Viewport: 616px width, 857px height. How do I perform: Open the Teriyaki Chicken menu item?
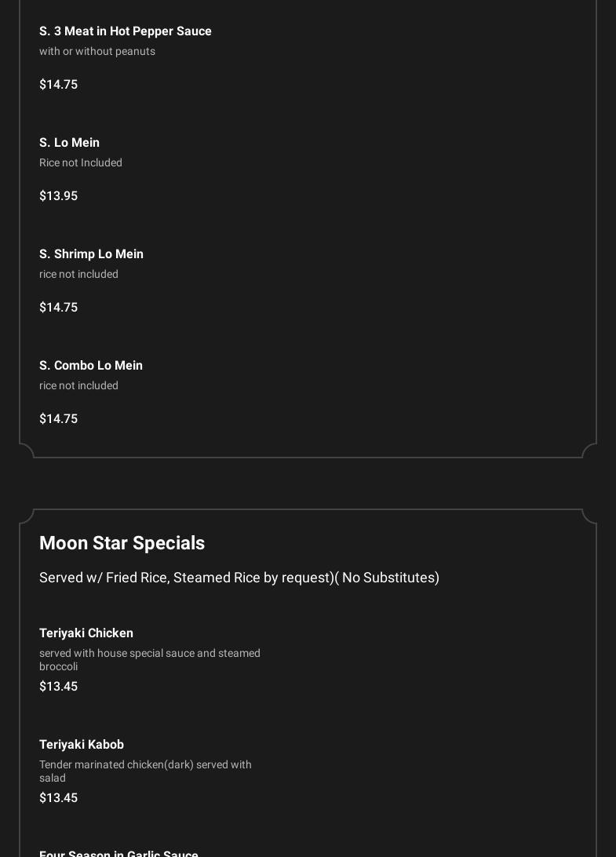pyautogui.click(x=86, y=633)
